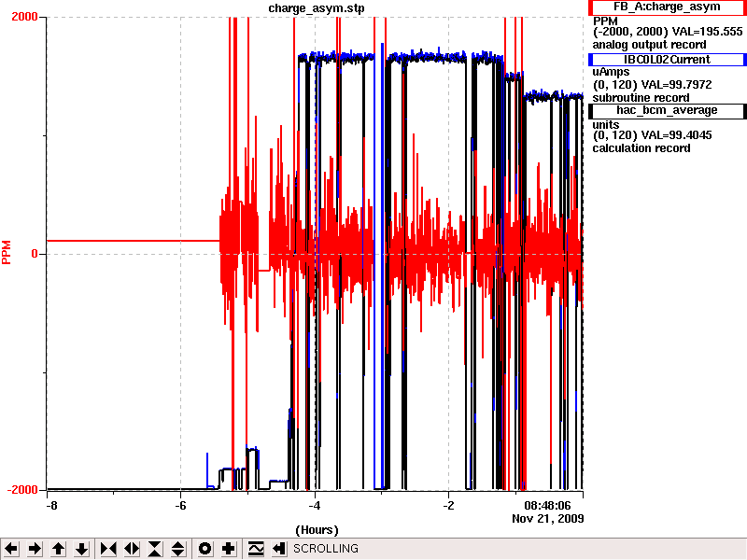Click the red PPM axis label
Screen dimensions: 747x560
point(7,252)
